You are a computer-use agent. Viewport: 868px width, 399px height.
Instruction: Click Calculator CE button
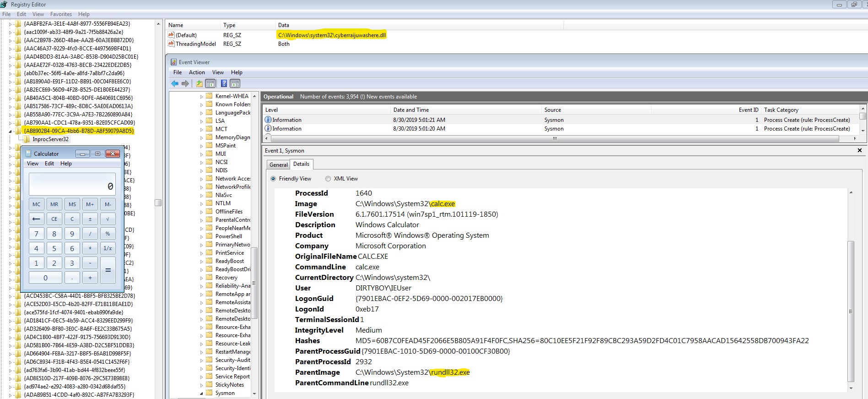click(54, 219)
